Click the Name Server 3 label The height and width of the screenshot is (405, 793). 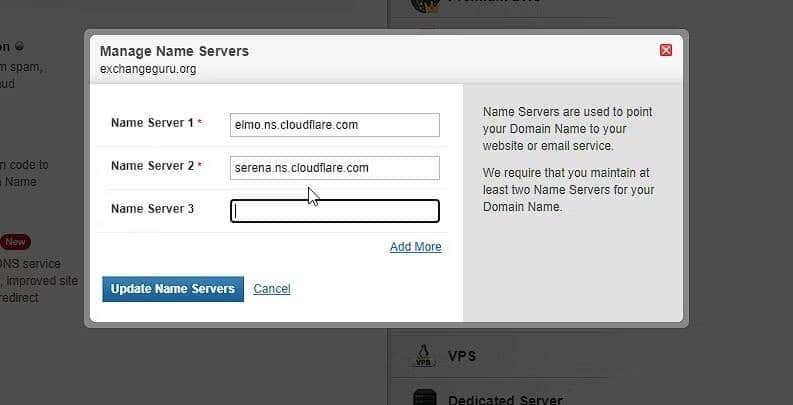pos(152,209)
